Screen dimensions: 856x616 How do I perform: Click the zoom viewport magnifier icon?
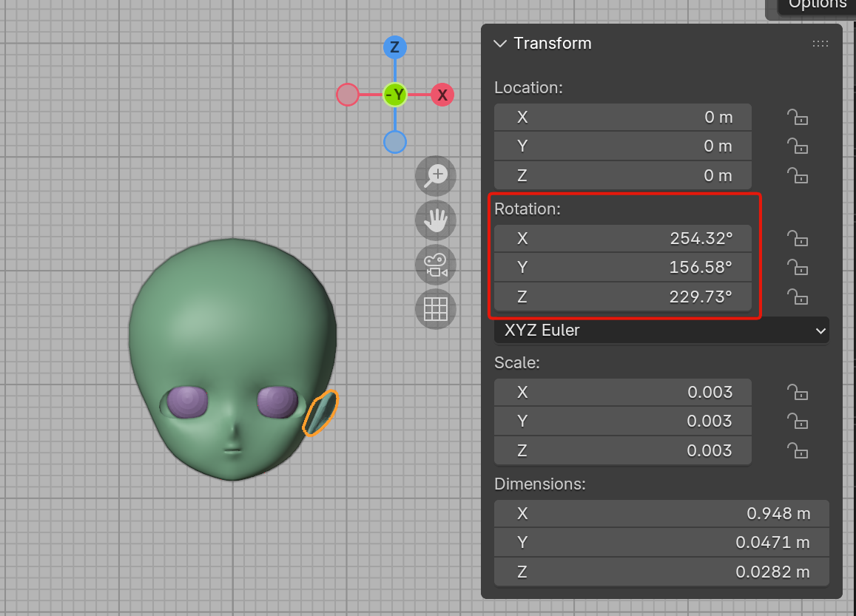(436, 175)
